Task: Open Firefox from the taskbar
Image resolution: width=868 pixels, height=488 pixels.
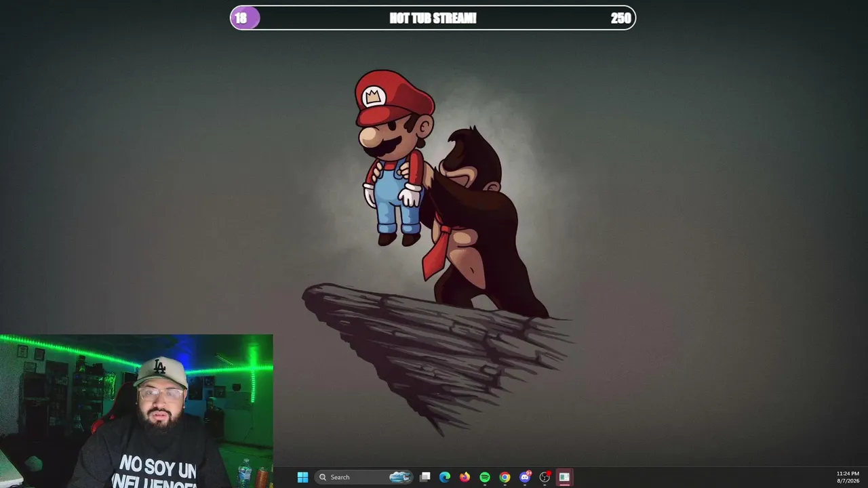Action: point(465,477)
